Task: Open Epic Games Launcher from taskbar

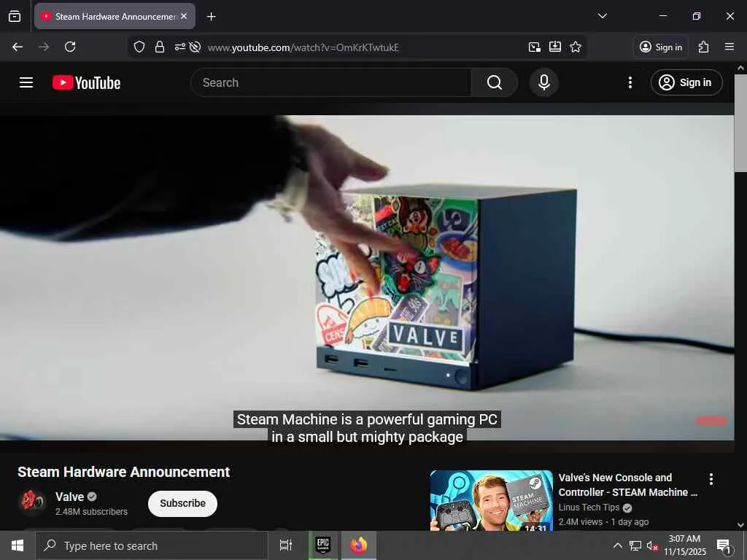Action: [x=323, y=545]
